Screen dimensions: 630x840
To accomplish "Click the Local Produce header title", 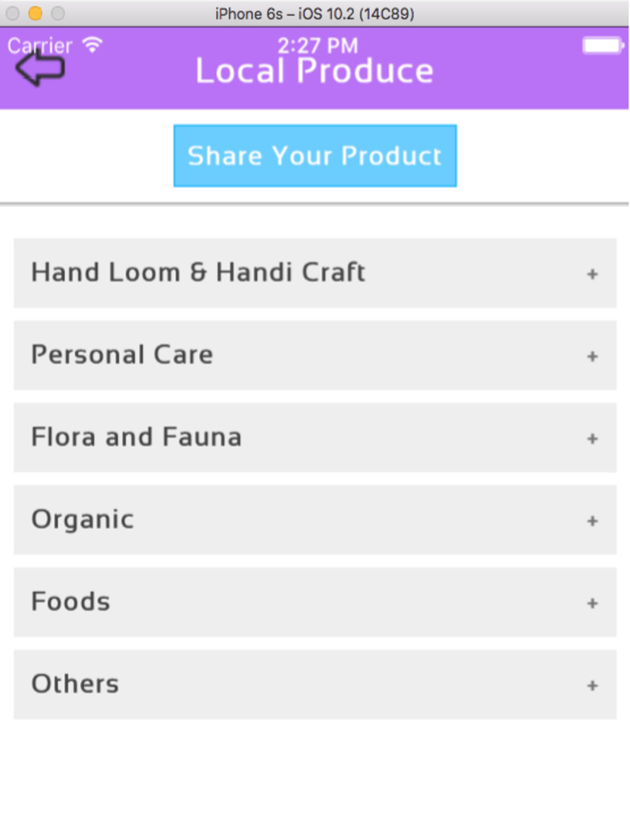I will (x=314, y=71).
